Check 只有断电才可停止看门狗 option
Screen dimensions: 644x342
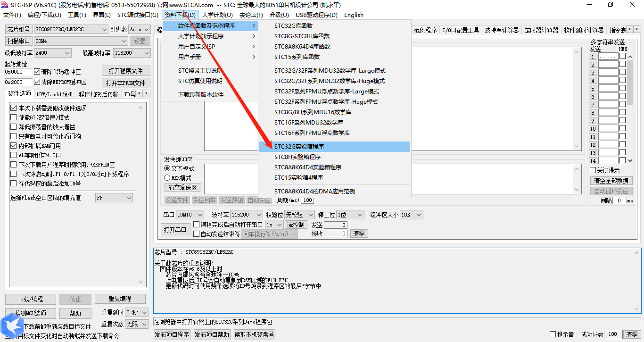[x=14, y=136]
